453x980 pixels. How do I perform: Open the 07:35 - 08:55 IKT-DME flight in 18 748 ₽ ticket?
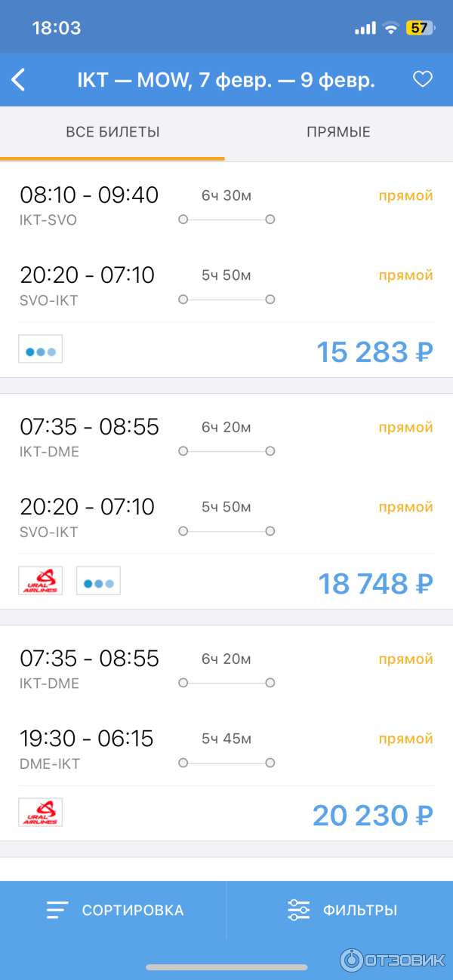(x=226, y=438)
